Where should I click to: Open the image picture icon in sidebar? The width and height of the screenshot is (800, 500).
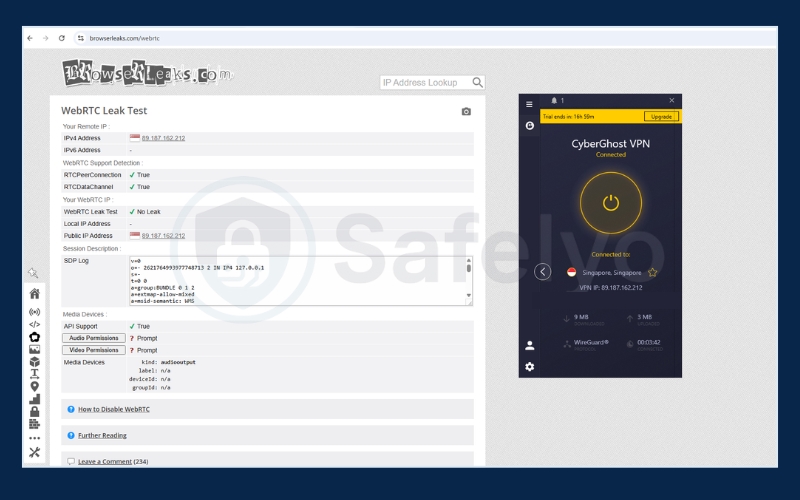click(x=35, y=349)
